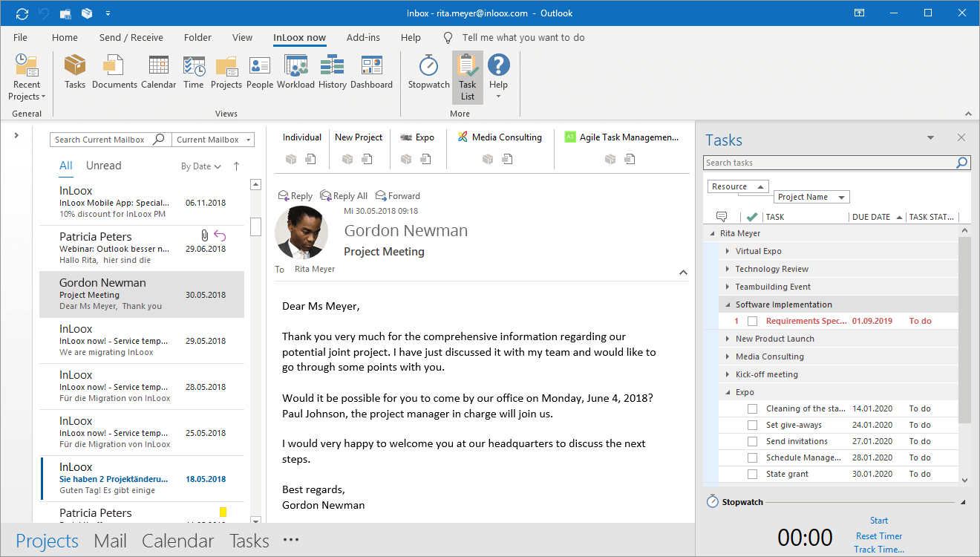Click the lightbulb Tell me icon

click(448, 37)
